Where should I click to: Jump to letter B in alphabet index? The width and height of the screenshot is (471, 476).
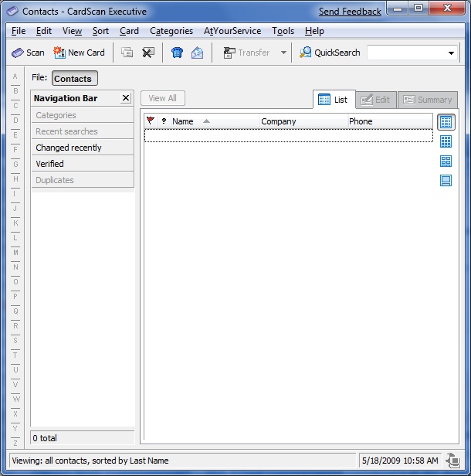pyautogui.click(x=15, y=90)
